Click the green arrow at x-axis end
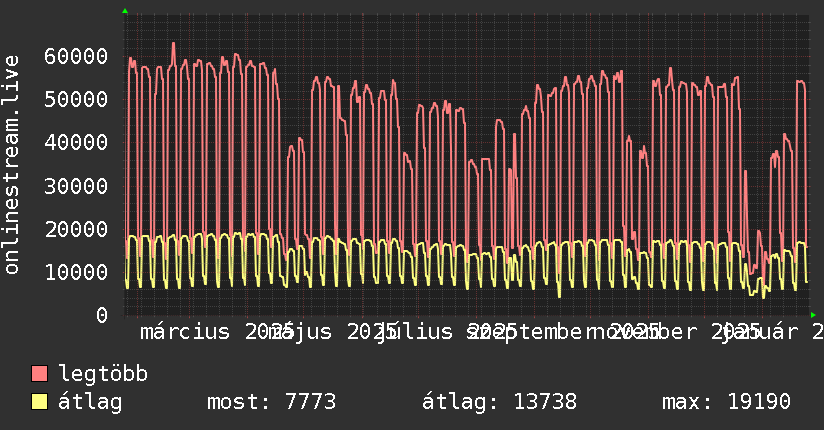 pos(813,315)
